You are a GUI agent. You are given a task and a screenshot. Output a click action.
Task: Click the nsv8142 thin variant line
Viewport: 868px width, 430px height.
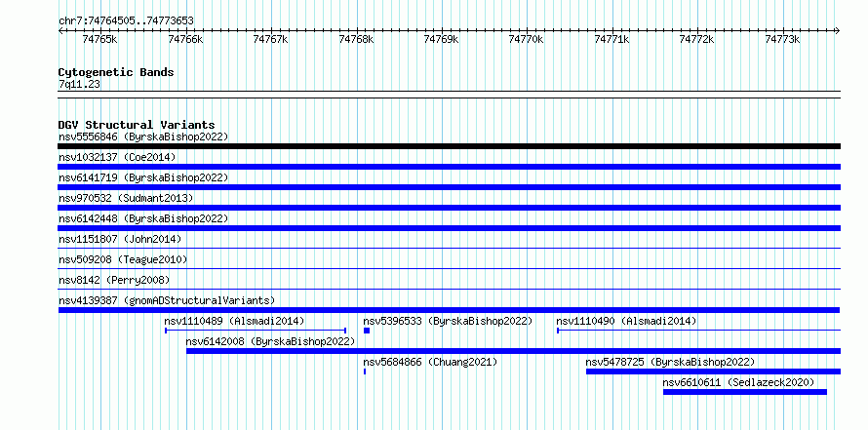(x=449, y=290)
